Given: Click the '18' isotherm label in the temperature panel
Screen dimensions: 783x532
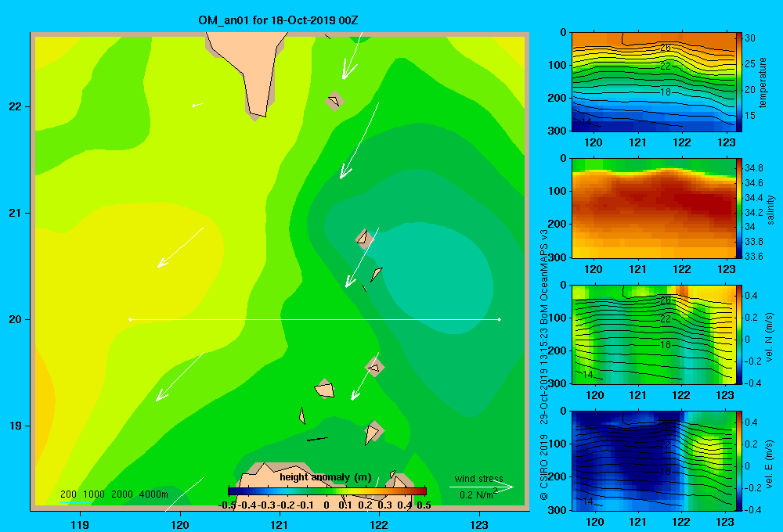Looking at the screenshot, I should tap(665, 92).
